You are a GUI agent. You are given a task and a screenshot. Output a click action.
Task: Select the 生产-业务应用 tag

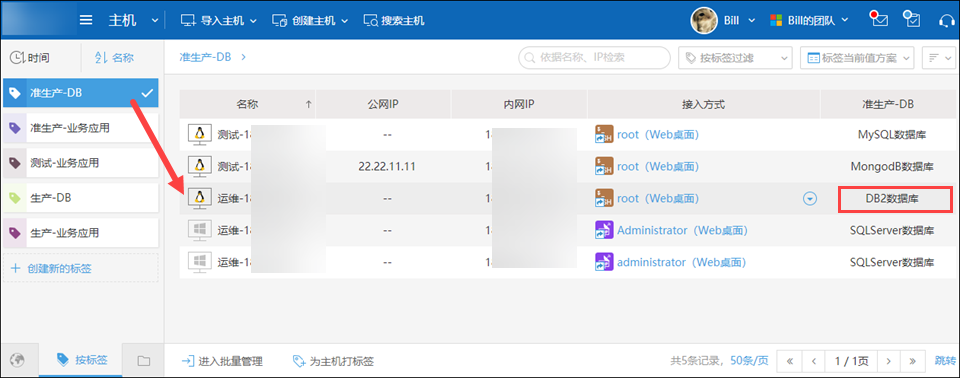80,233
